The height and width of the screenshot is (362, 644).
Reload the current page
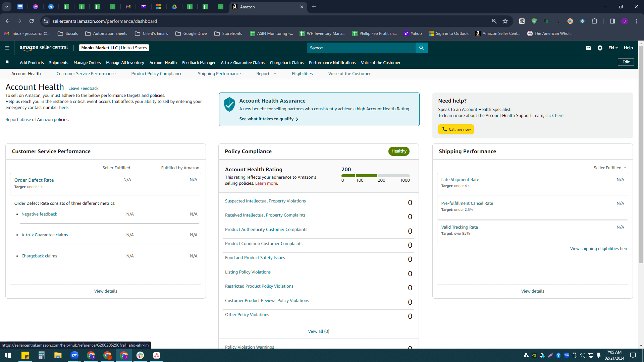click(x=32, y=21)
